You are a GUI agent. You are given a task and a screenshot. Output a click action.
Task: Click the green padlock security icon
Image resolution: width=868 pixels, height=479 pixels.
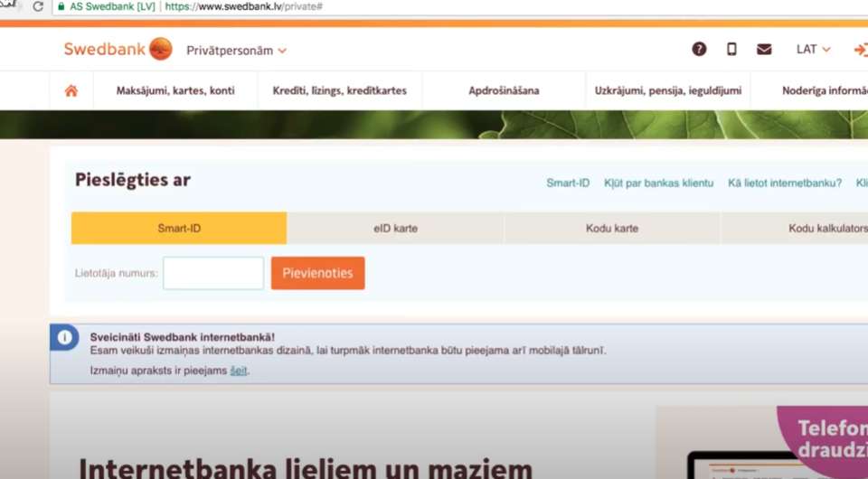pos(61,6)
